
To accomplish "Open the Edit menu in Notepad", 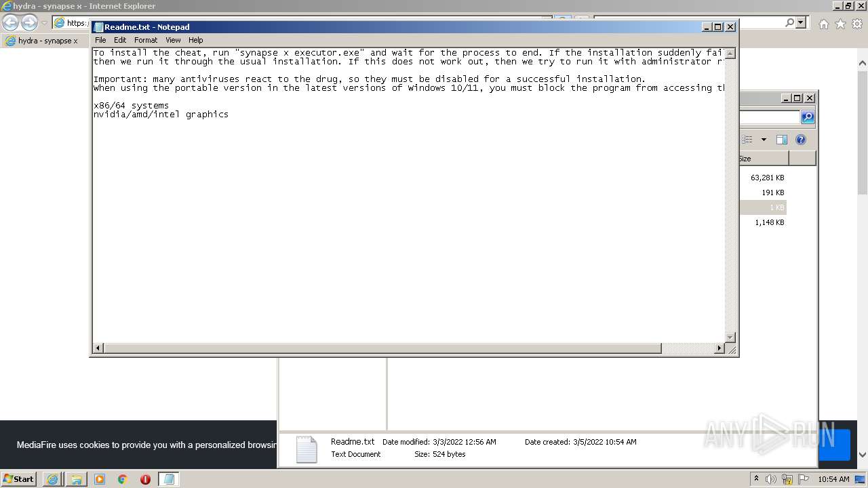I will coord(120,40).
